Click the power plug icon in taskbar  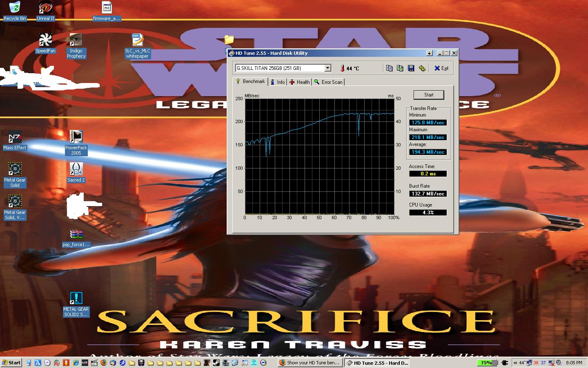(505, 363)
